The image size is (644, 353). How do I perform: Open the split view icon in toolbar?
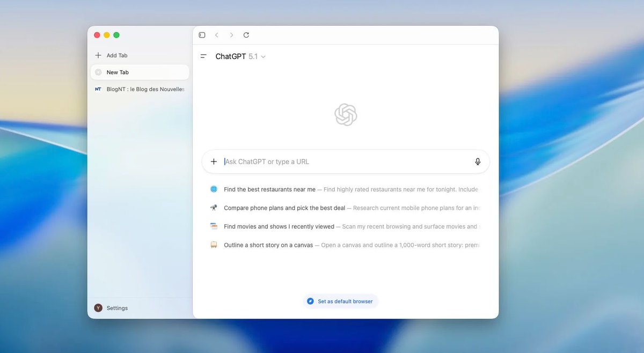pos(202,35)
